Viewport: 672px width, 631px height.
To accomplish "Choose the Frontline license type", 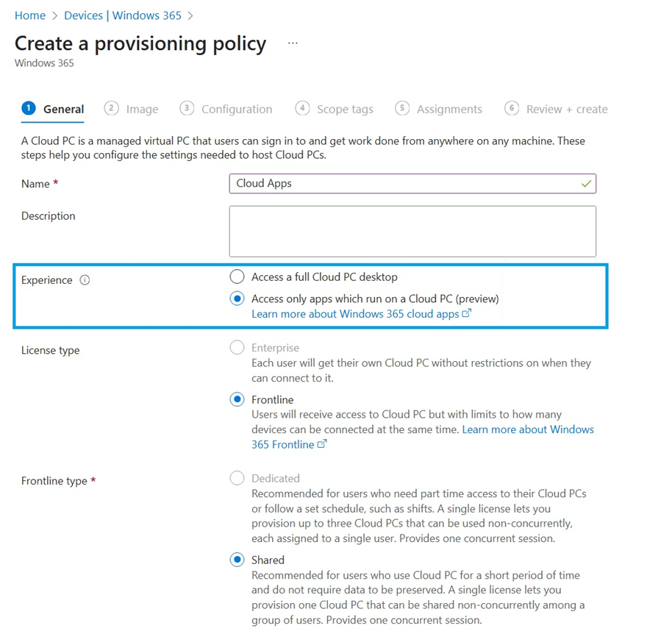I will [x=237, y=399].
